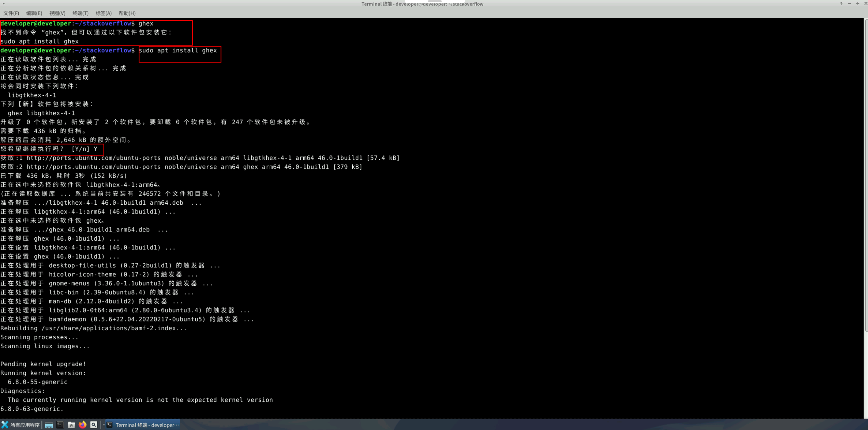Open the 帮助(H) help menu
The width and height of the screenshot is (868, 430).
tap(127, 13)
